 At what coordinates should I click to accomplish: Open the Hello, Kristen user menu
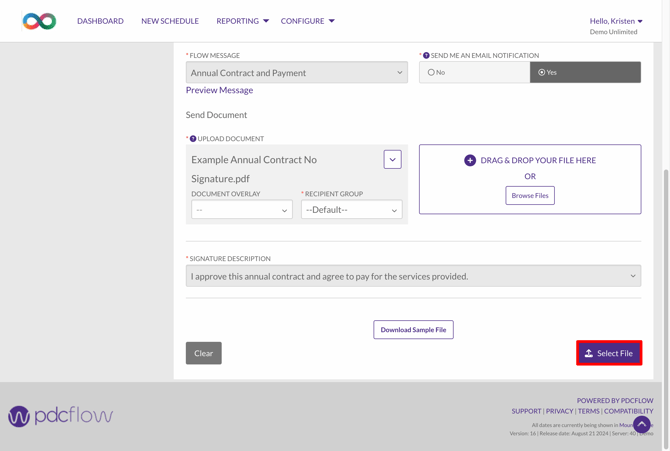tap(616, 21)
